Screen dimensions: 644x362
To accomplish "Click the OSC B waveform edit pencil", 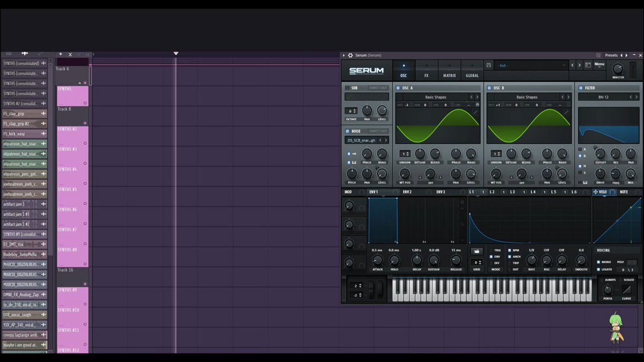I will coord(566,113).
